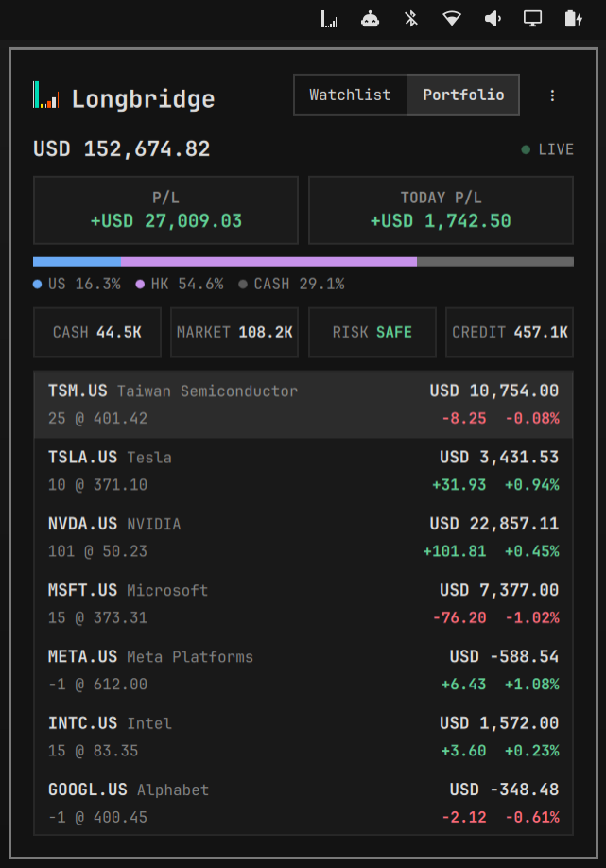This screenshot has height=868, width=606.
Task: Select the META.US Meta Platforms row
Action: coord(303,670)
